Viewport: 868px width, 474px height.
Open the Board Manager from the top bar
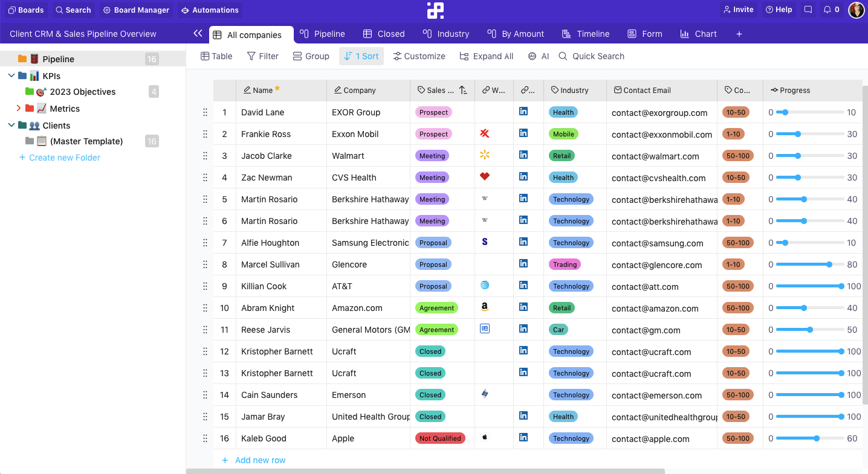(136, 10)
